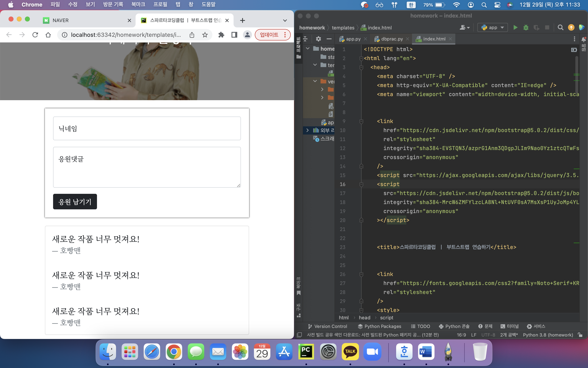Click collapse all icon in project panel
The image size is (588, 368).
[x=305, y=39]
